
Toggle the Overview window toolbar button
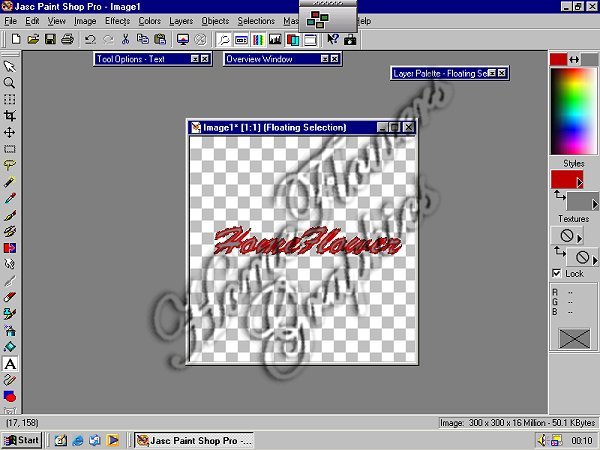224,39
